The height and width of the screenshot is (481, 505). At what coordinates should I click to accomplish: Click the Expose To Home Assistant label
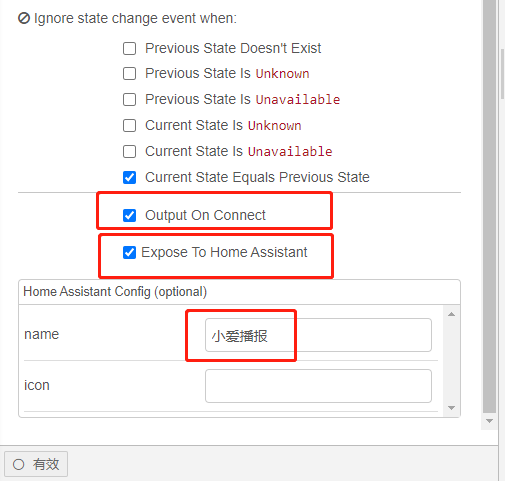(x=224, y=252)
